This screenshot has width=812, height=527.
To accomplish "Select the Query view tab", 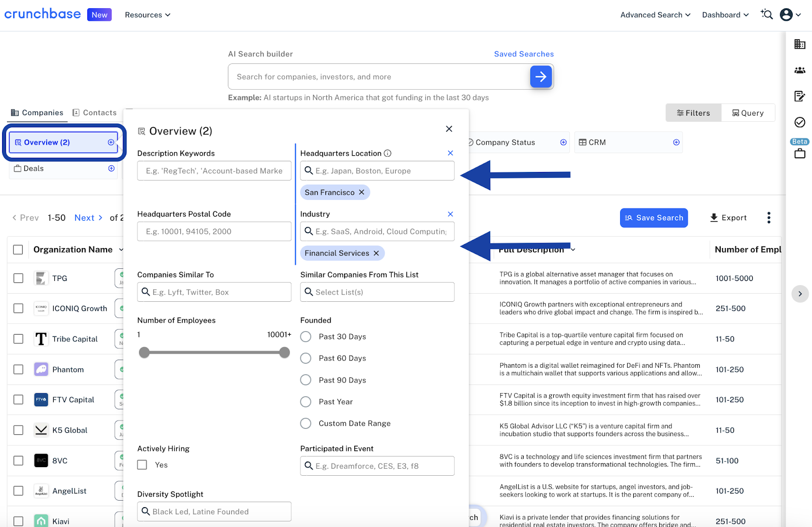I will pos(748,113).
